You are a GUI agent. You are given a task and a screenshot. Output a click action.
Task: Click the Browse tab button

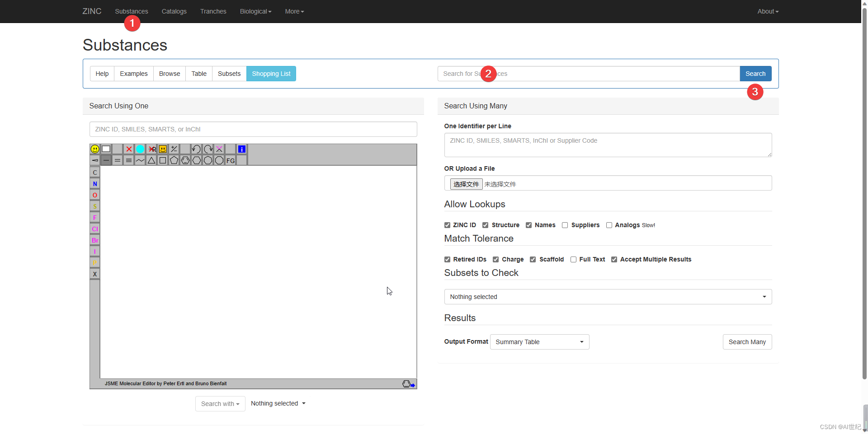[x=170, y=74]
